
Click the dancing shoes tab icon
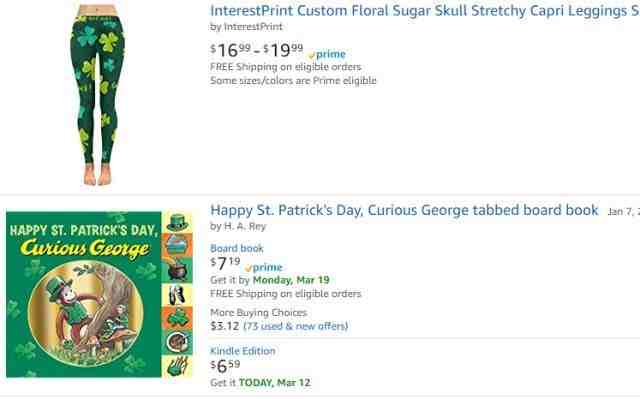(178, 295)
